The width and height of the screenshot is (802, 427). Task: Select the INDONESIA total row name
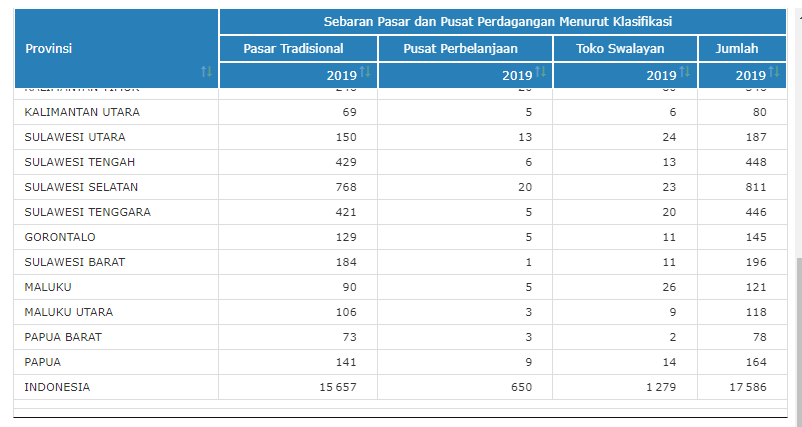click(57, 387)
